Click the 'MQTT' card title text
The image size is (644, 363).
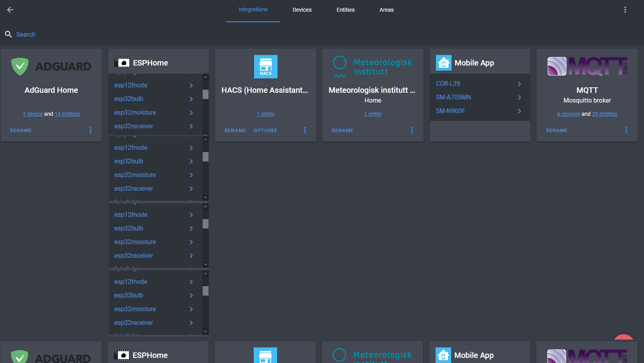click(x=587, y=90)
